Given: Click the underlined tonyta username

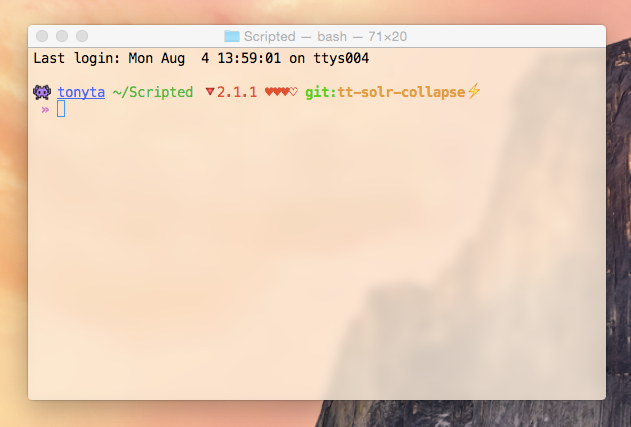Looking at the screenshot, I should (81, 92).
